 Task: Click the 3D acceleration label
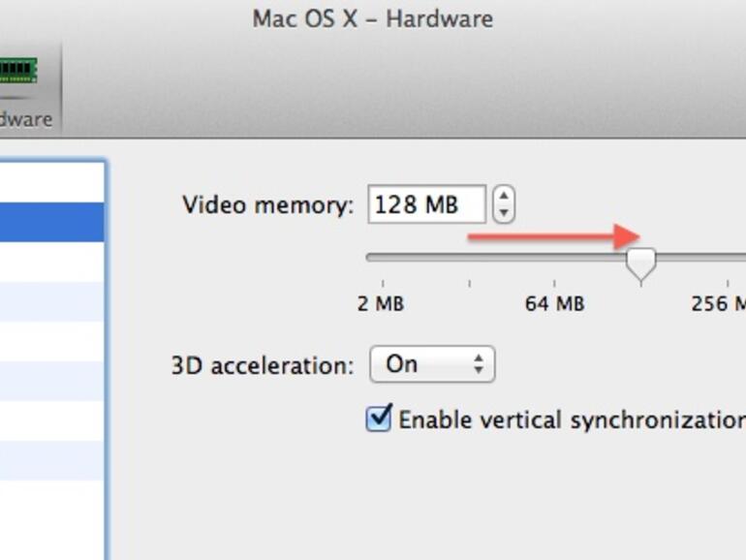point(262,365)
